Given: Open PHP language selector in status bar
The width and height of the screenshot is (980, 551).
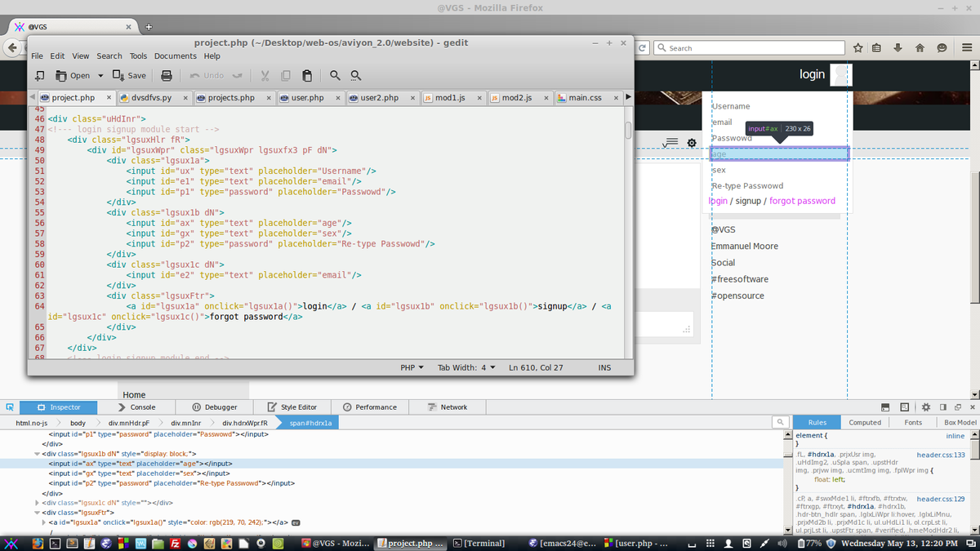Looking at the screenshot, I should click(412, 368).
